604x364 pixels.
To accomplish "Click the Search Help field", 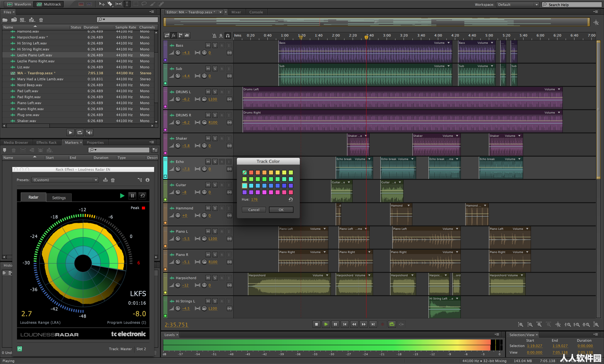I will pos(571,5).
